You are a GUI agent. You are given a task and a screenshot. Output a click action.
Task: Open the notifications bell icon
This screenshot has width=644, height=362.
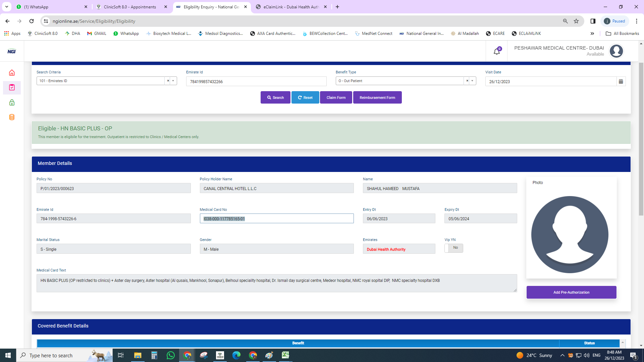[496, 52]
